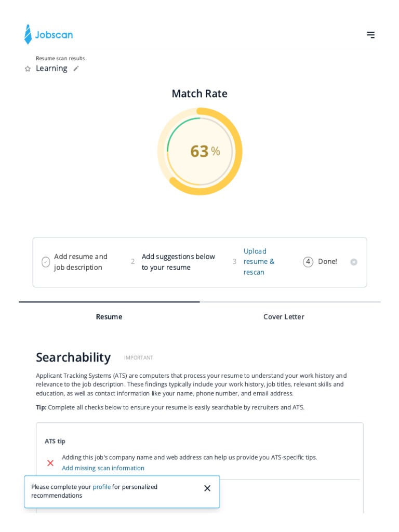Dismiss the steps progress panel

354,262
